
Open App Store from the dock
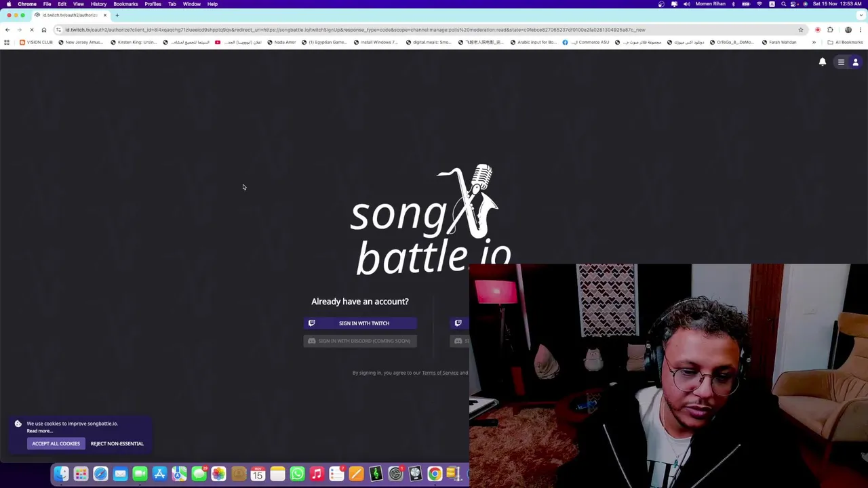[159, 474]
